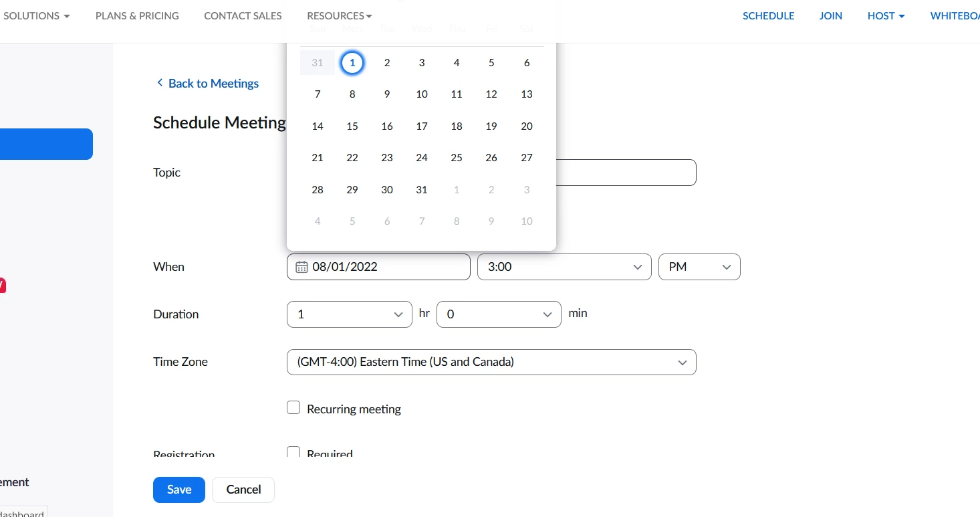
Task: Select the 13th in the calendar
Action: (x=527, y=94)
